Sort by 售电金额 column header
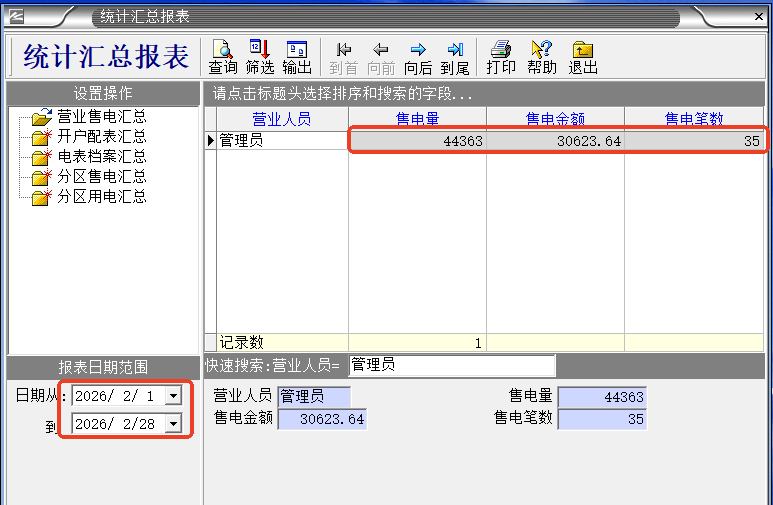This screenshot has width=773, height=505. (x=555, y=119)
